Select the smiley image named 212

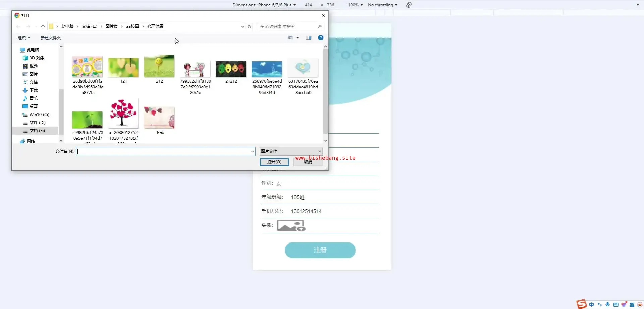tap(159, 70)
